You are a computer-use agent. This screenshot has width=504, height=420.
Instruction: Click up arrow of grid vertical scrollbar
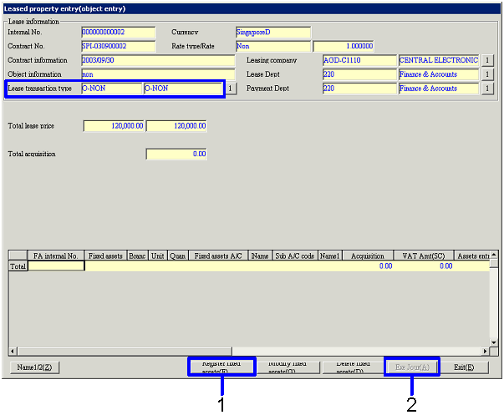pyautogui.click(x=496, y=255)
